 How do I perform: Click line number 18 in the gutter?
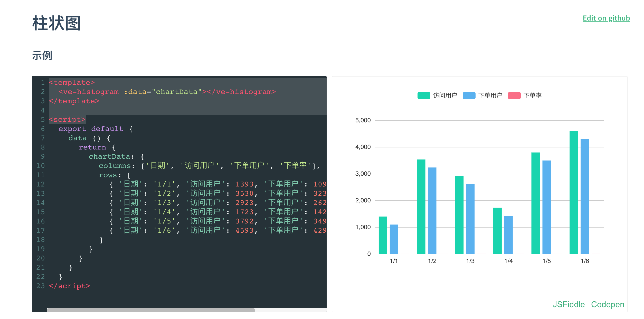coord(41,240)
